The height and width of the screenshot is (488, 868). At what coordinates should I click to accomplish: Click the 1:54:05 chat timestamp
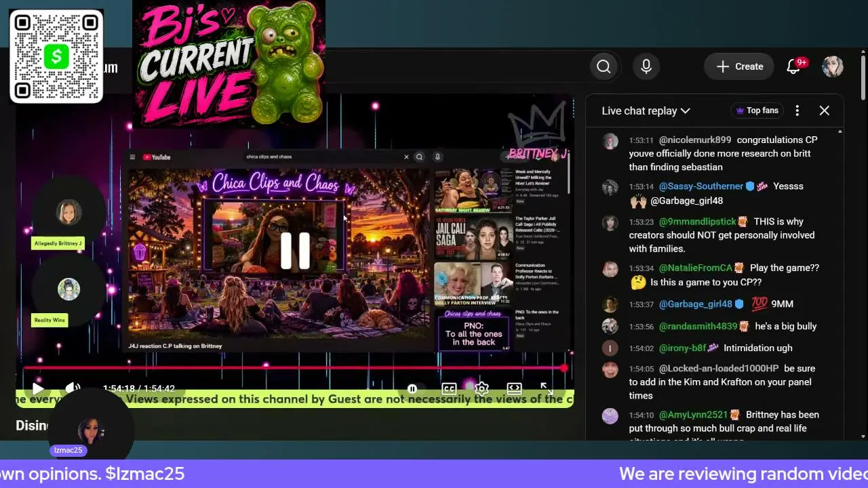[x=641, y=369]
